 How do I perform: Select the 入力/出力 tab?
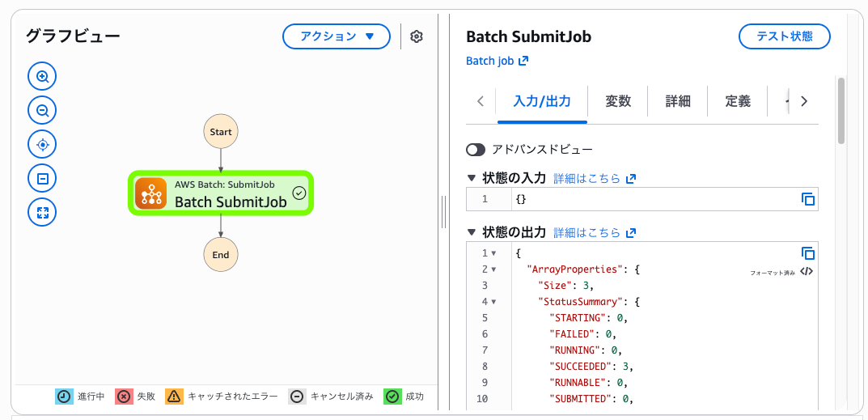542,101
